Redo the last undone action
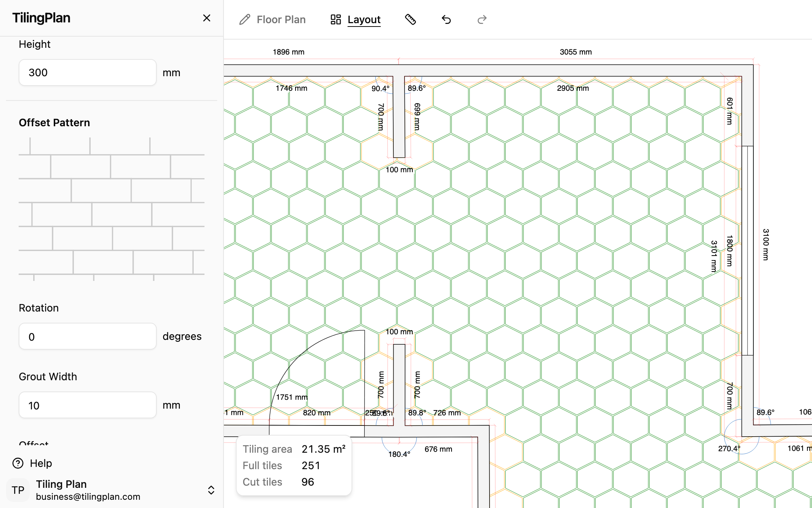 482,19
